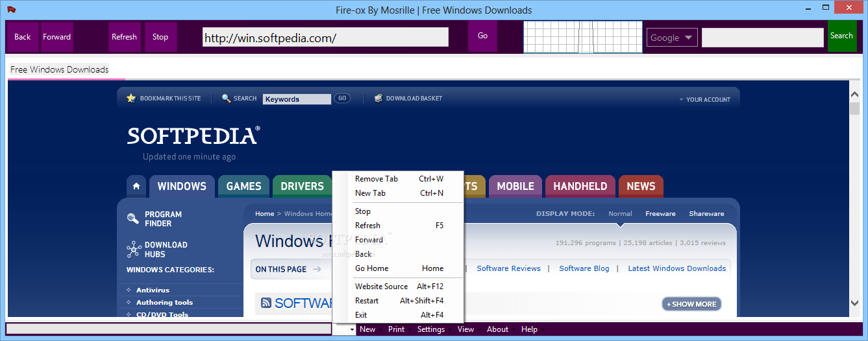
Task: Click the Go button next to address bar
Action: [x=482, y=36]
